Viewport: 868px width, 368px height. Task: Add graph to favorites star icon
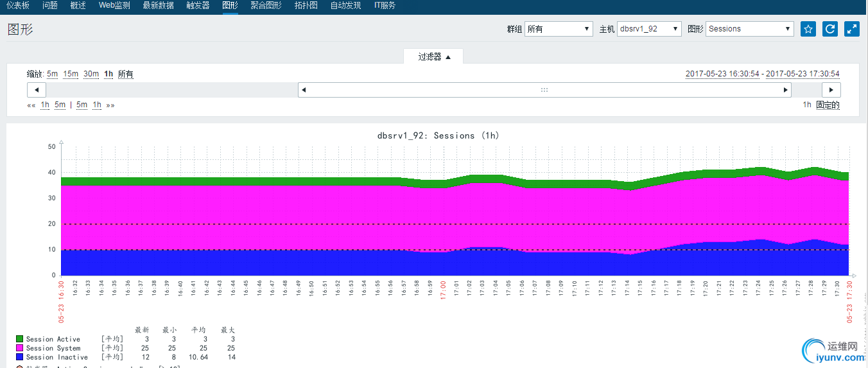(808, 29)
